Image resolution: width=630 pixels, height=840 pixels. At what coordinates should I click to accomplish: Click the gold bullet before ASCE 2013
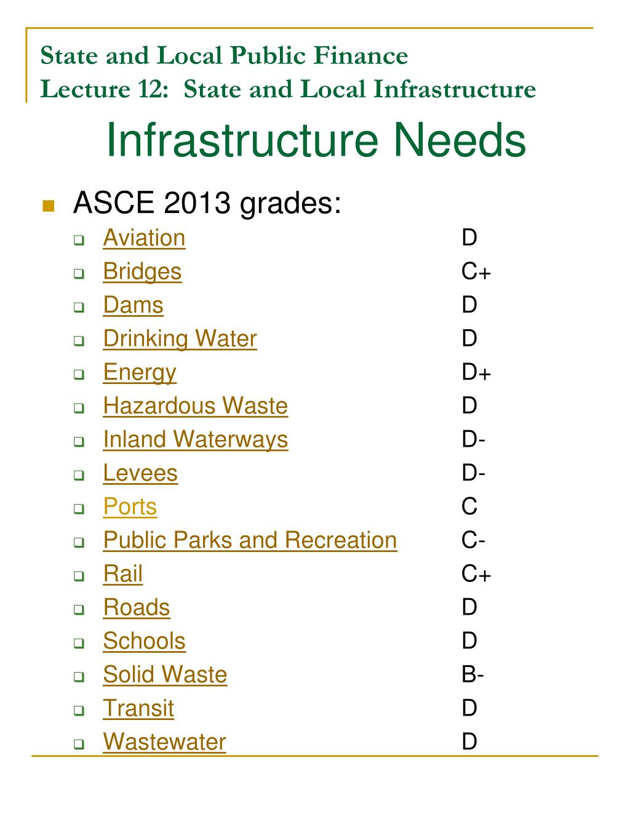[x=49, y=206]
